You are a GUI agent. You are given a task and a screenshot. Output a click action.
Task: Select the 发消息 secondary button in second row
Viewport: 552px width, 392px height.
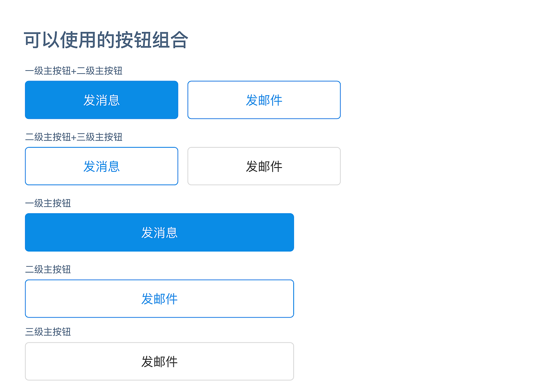coord(101,166)
